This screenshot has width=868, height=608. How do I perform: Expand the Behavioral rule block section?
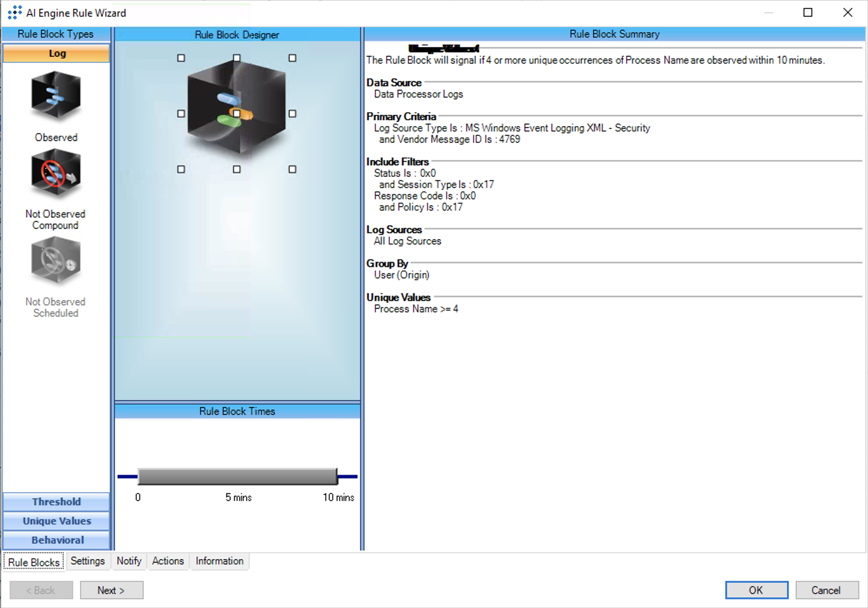click(x=56, y=540)
